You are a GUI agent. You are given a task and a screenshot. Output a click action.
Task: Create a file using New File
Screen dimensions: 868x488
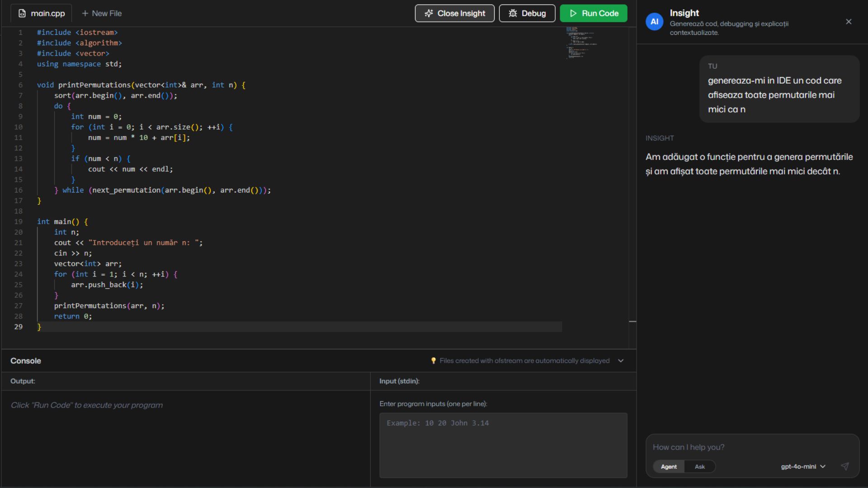(102, 13)
